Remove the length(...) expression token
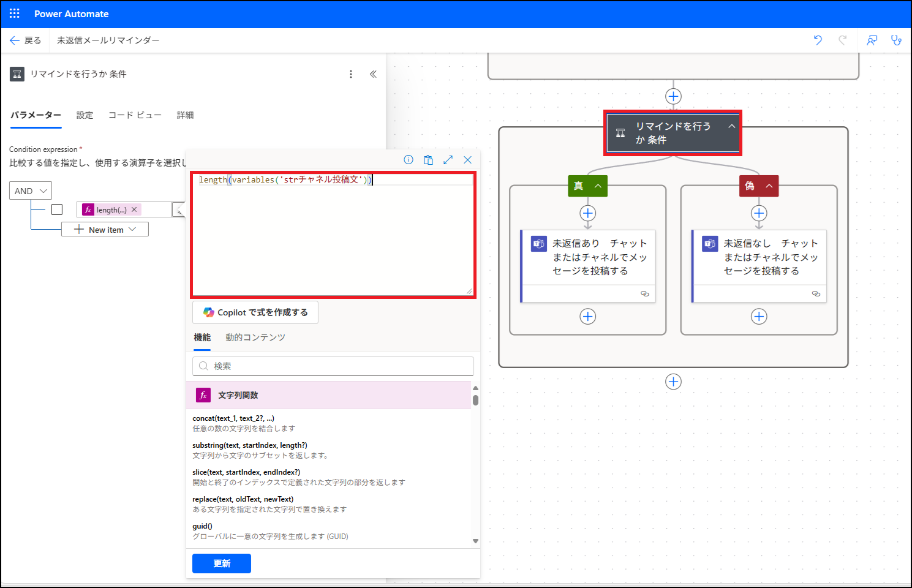 click(x=134, y=209)
